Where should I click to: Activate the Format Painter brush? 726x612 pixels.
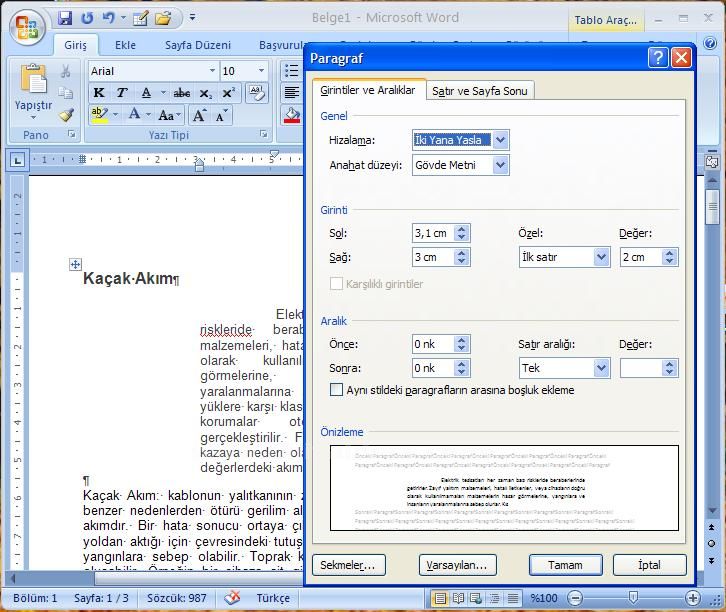coord(66,115)
